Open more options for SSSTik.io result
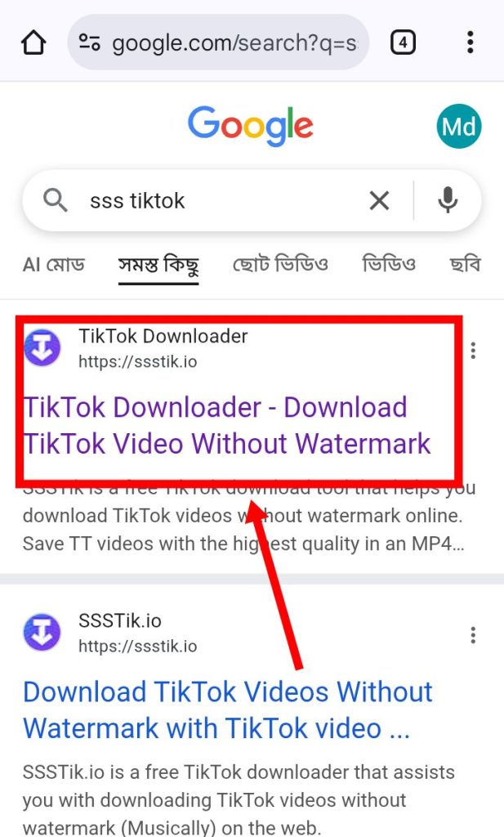The width and height of the screenshot is (504, 837). pos(473,635)
